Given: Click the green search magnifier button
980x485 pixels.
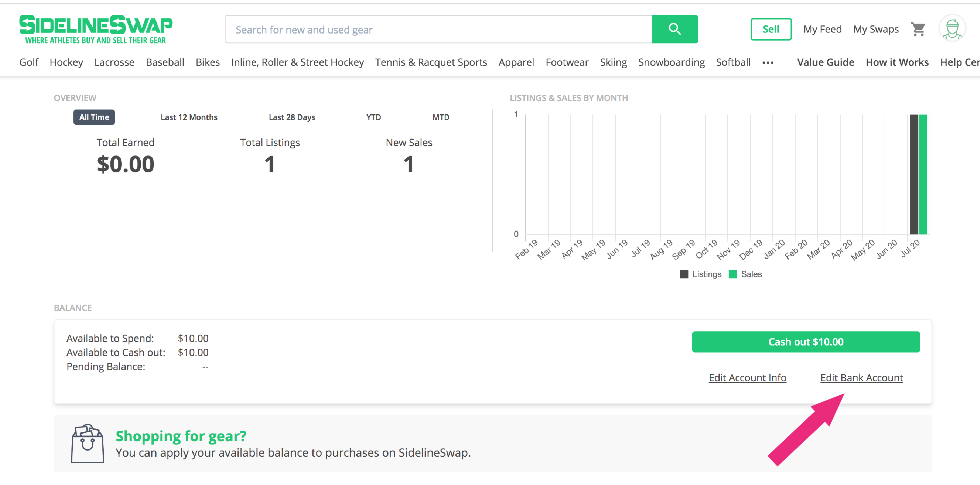Looking at the screenshot, I should pos(674,29).
